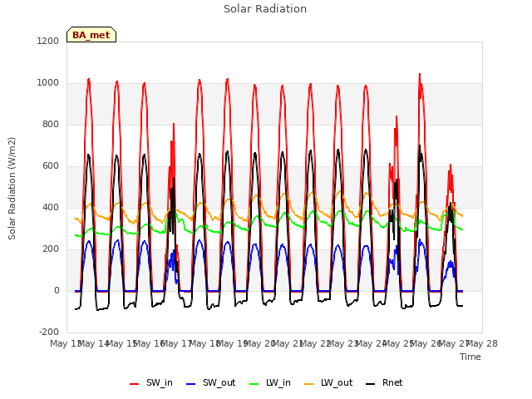Click the 400 y-axis tick label
Image resolution: width=532 pixels, height=399 pixels.
(x=51, y=207)
